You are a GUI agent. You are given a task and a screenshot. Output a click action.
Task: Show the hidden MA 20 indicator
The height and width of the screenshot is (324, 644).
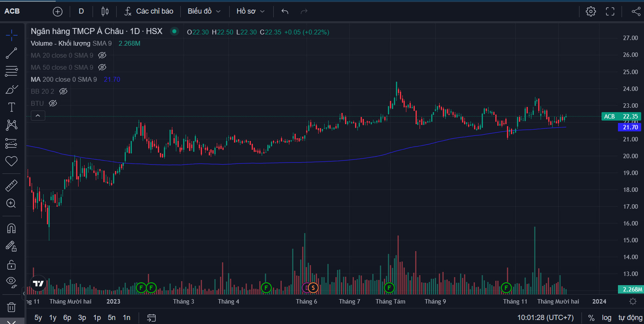[x=102, y=55]
